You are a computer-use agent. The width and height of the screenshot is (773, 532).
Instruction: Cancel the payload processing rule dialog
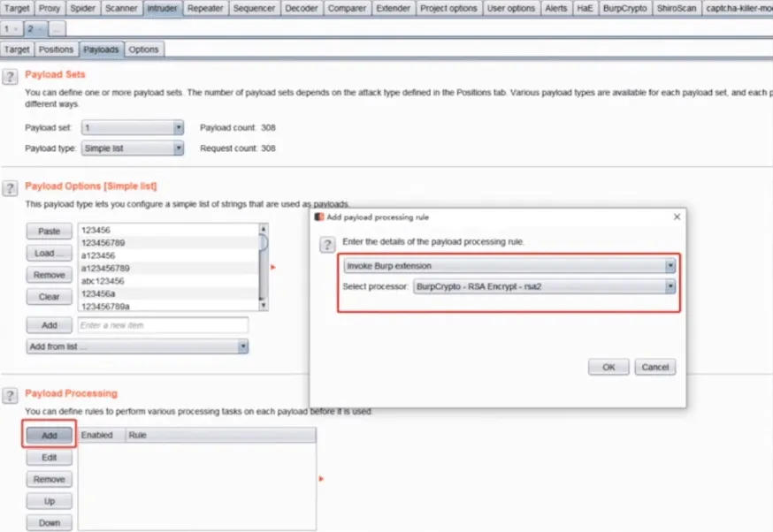(x=654, y=367)
